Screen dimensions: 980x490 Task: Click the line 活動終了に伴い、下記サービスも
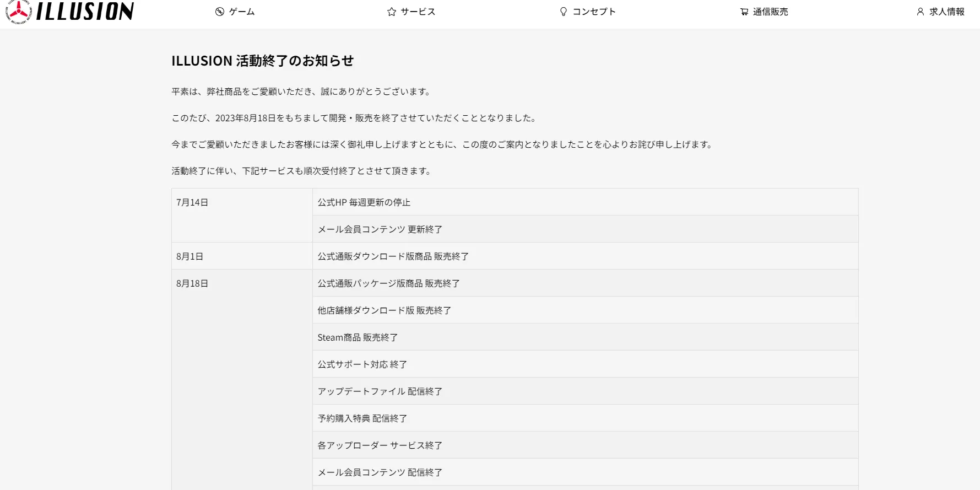pos(302,171)
